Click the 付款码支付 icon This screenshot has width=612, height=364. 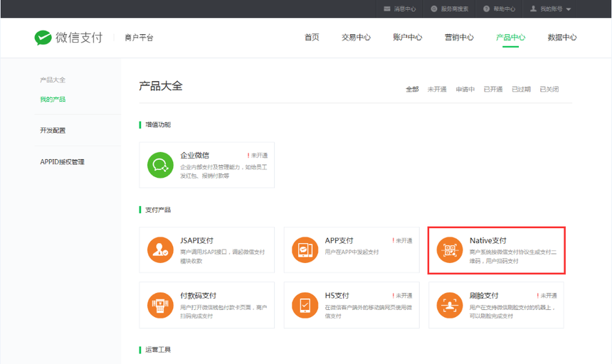[160, 305]
